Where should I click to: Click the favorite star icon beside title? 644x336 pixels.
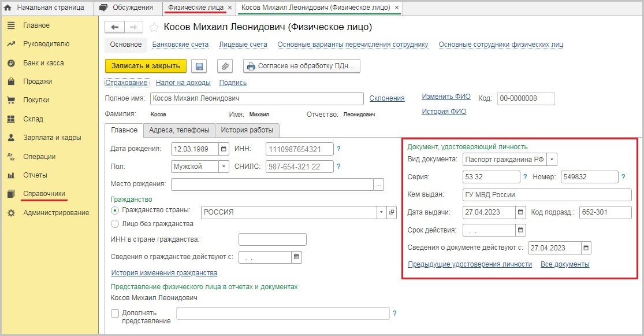(154, 27)
